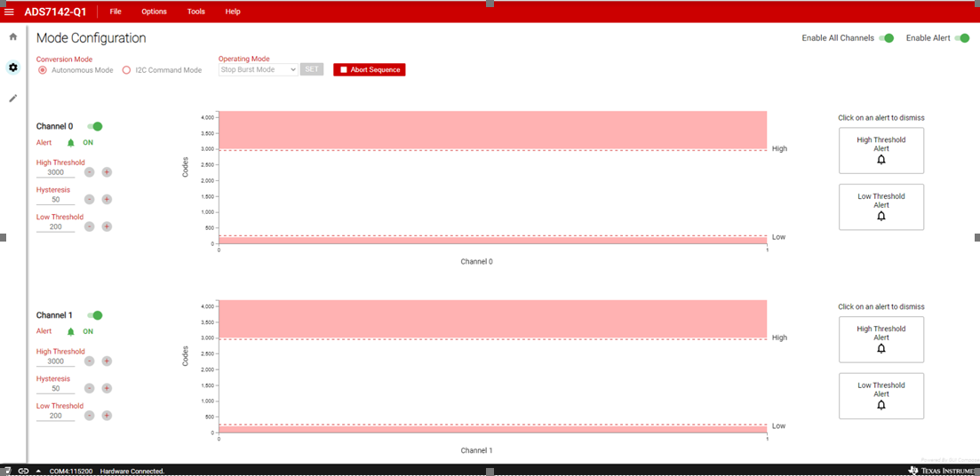Dismiss Channel 0 Low Threshold Alert
The width and height of the screenshot is (980, 476).
pos(881,207)
